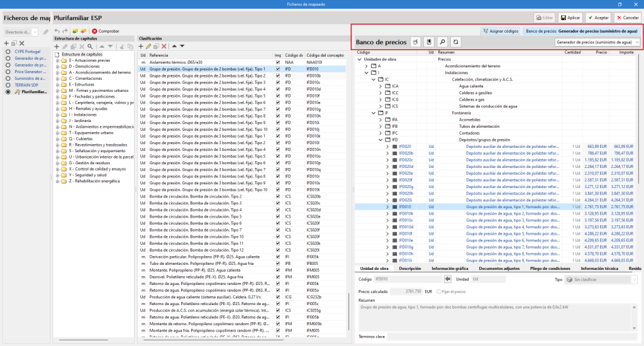Enable the Fijar el precio checkbox

pyautogui.click(x=438, y=292)
